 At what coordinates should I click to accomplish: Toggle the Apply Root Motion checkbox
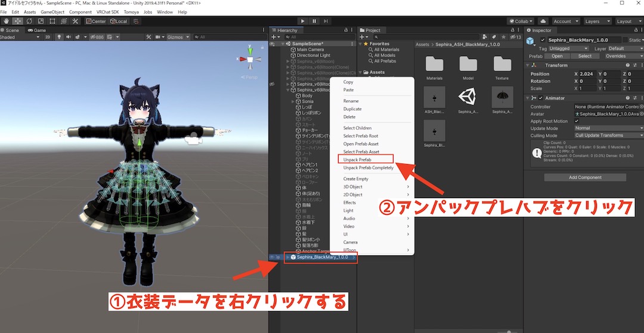[577, 121]
